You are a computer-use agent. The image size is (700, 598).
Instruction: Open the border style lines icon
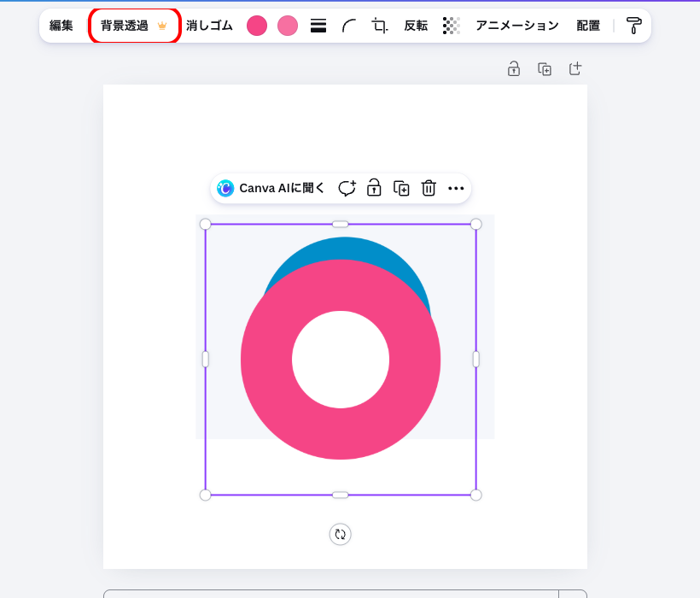pos(318,26)
